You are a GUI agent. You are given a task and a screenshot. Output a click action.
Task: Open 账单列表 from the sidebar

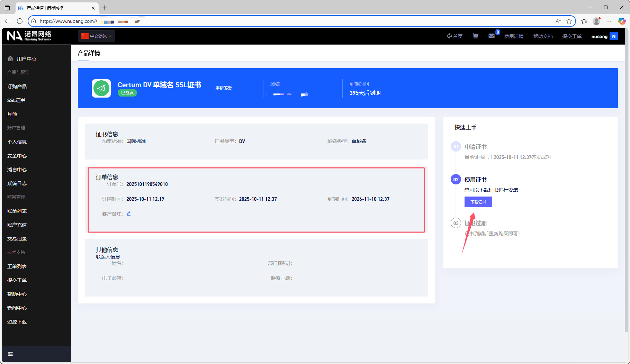[x=17, y=211]
